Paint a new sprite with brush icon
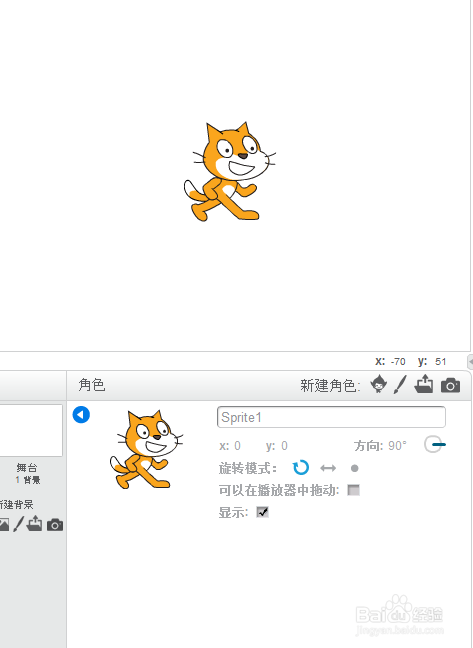This screenshot has height=648, width=473. tap(400, 385)
